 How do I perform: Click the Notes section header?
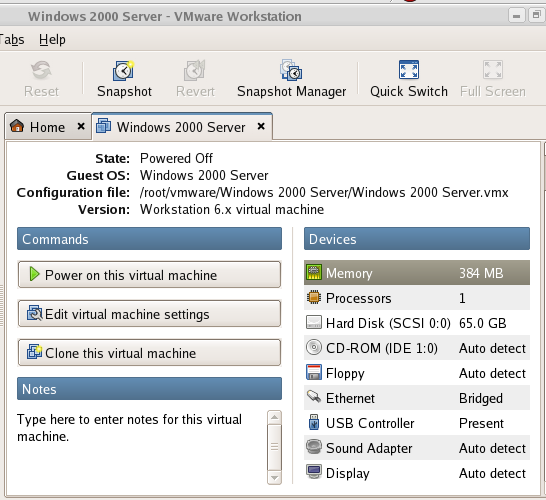[149, 389]
